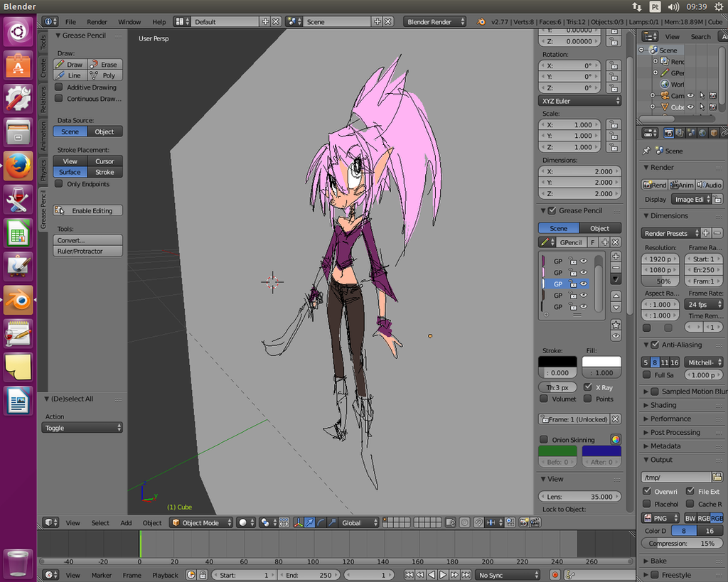This screenshot has height=582, width=728.
Task: Lock the X rotation field
Action: click(614, 65)
